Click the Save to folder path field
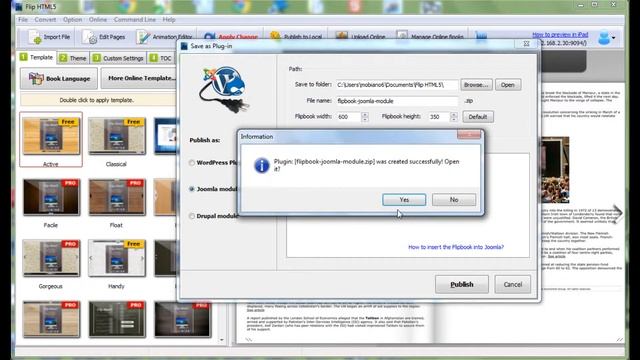 (397, 85)
